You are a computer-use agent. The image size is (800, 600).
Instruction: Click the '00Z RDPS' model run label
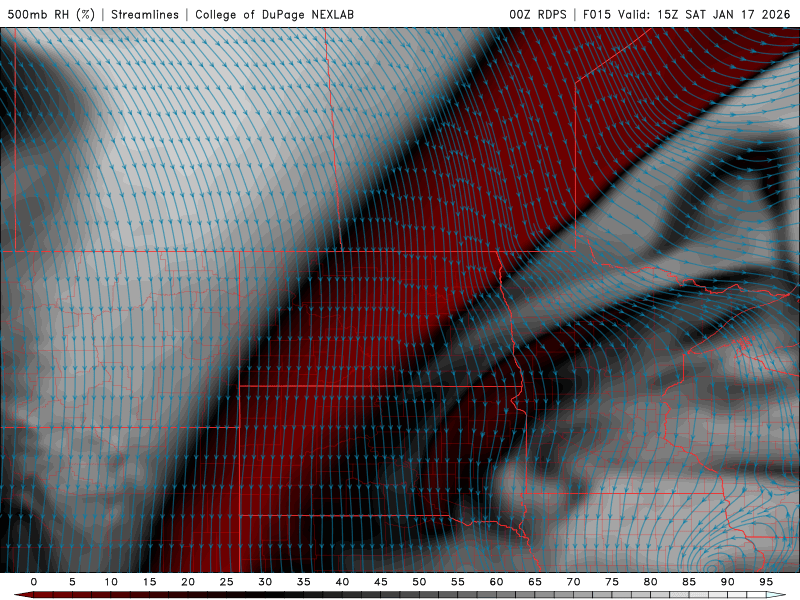[x=538, y=14]
